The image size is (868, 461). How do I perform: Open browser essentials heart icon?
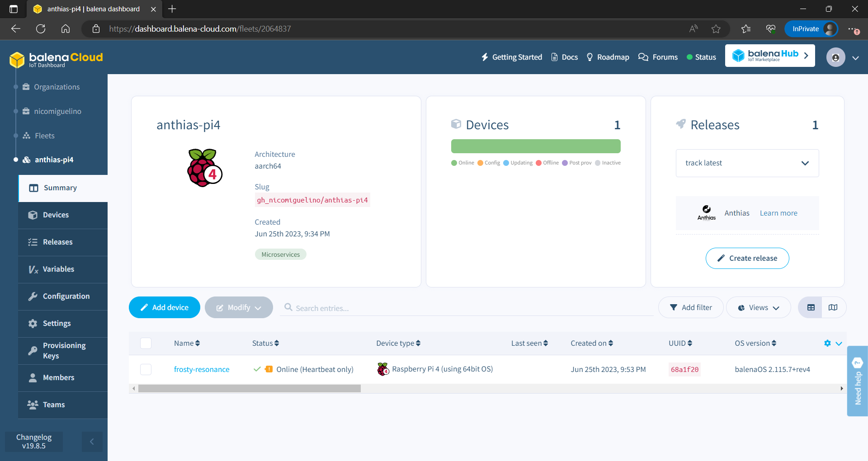click(771, 29)
